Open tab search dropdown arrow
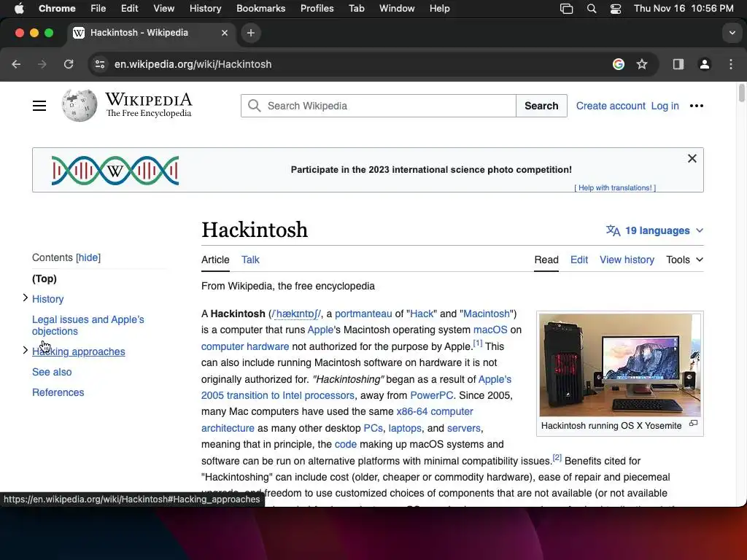Viewport: 747px width, 560px height. [x=732, y=33]
